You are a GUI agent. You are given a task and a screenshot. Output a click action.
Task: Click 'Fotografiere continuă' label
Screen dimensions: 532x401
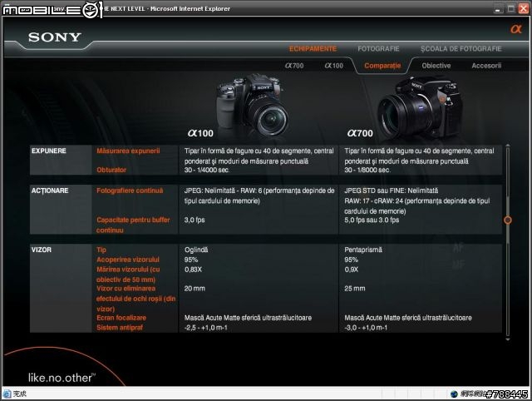[130, 191]
